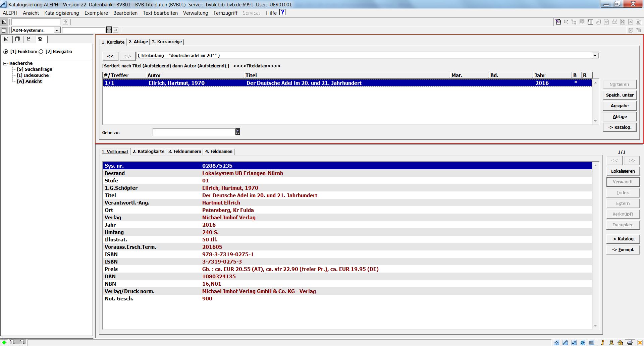Click the key icon in status bar
This screenshot has width=644, height=346.
coord(603,342)
